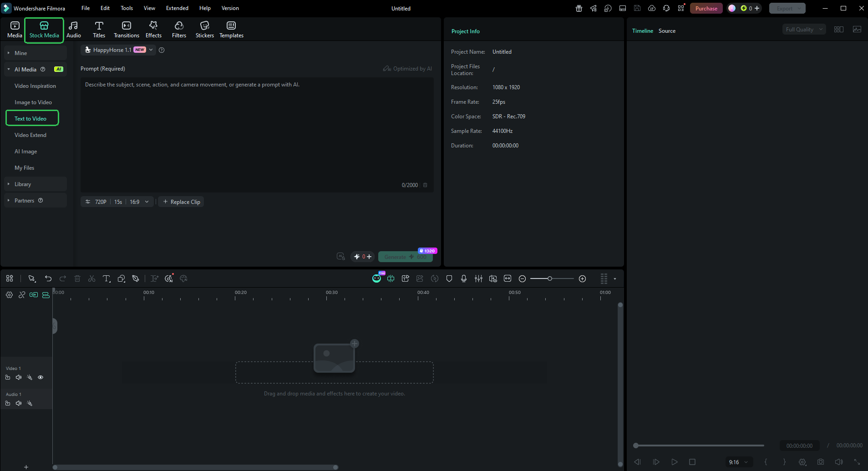Mute the Video 1 track
This screenshot has height=471, width=868.
click(x=19, y=377)
